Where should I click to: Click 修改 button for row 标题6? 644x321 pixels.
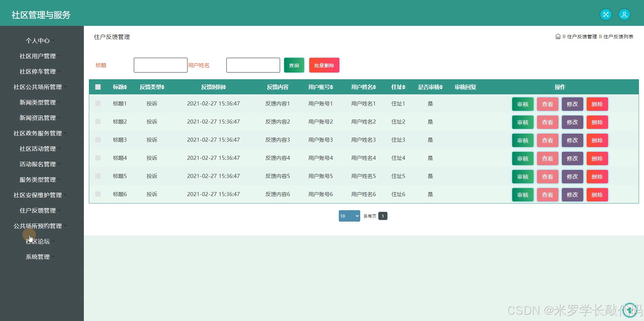tap(572, 195)
